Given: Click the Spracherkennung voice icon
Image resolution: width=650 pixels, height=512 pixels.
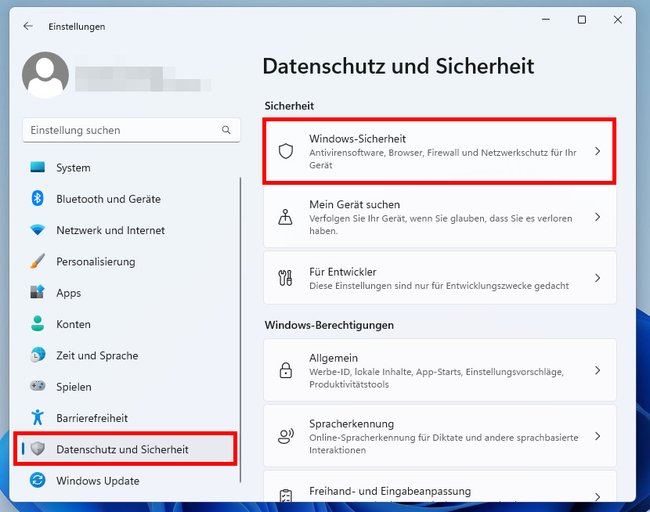Looking at the screenshot, I should click(286, 436).
